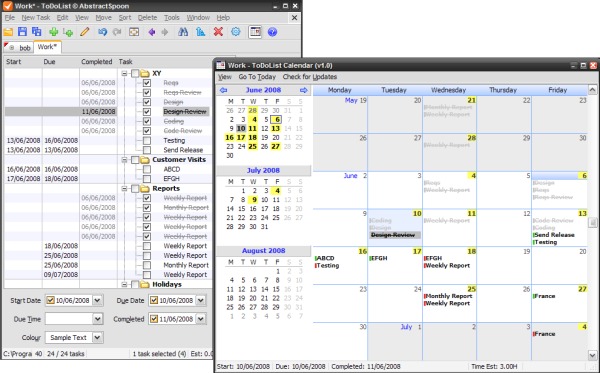Open the Start Date dropdown
This screenshot has height=373, width=600.
pos(98,300)
